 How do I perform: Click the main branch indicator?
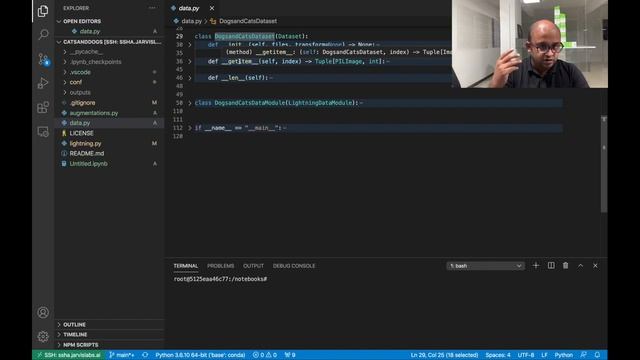click(122, 355)
